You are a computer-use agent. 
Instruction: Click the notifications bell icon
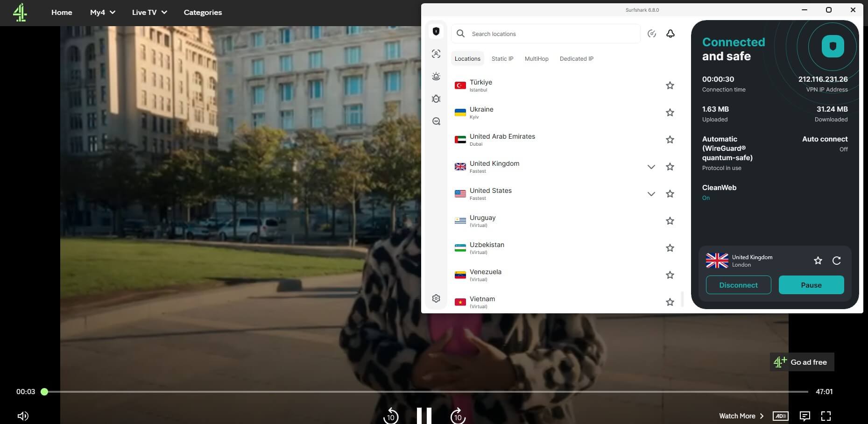coord(670,34)
